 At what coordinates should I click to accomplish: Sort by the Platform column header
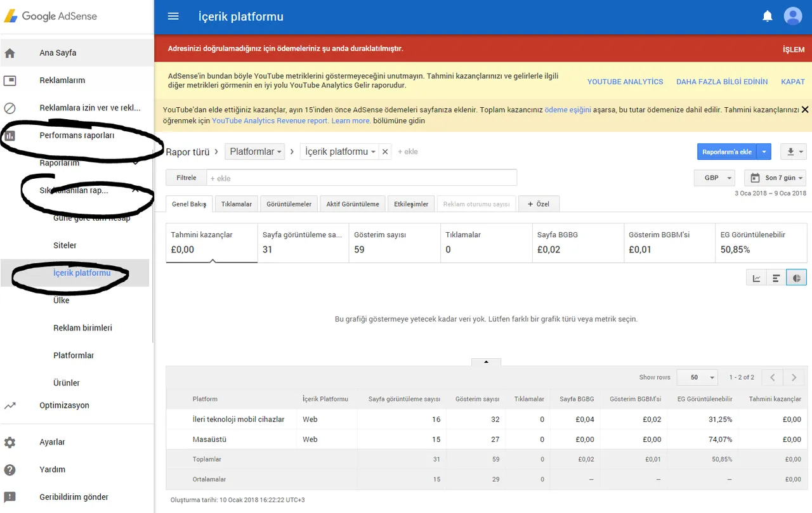pyautogui.click(x=205, y=399)
